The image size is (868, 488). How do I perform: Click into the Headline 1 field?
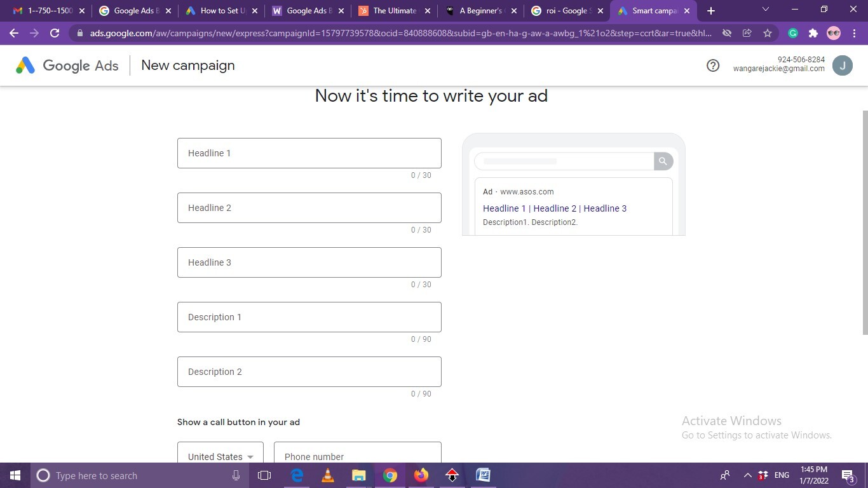tap(309, 153)
